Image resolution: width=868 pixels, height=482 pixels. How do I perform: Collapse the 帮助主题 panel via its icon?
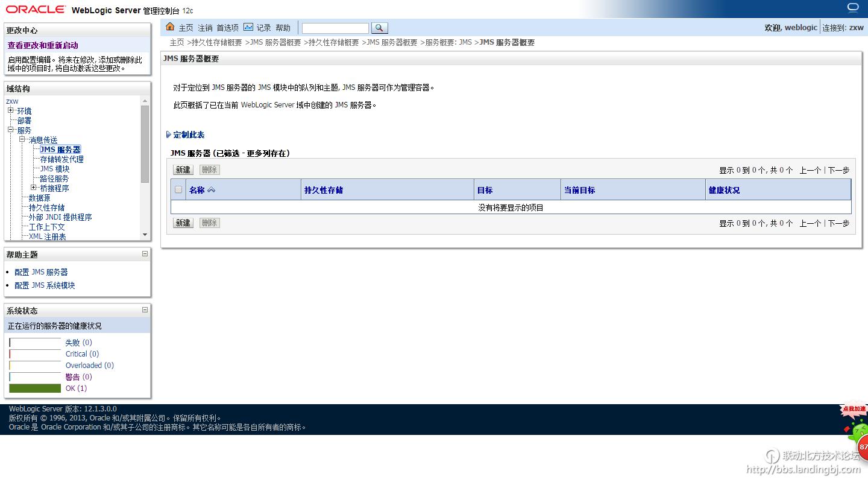coord(144,253)
